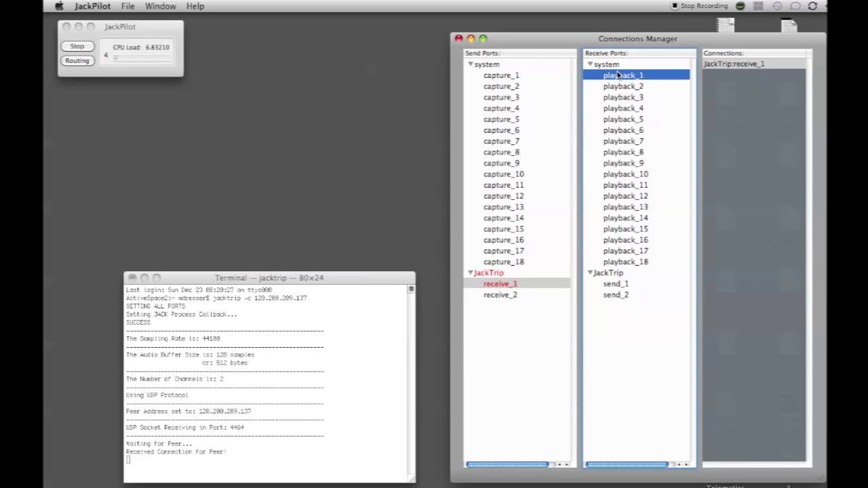Select playback_11 in Receive Ports
868x488 pixels.
point(626,185)
